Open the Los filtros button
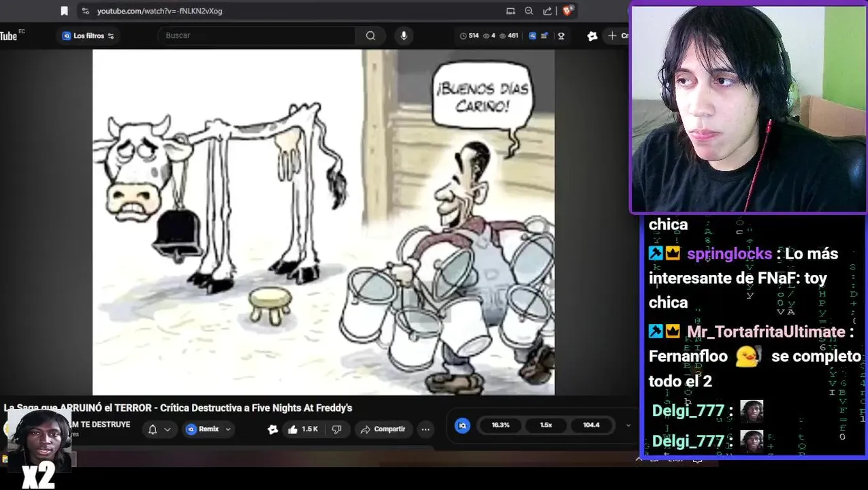This screenshot has height=490, width=868. (88, 35)
